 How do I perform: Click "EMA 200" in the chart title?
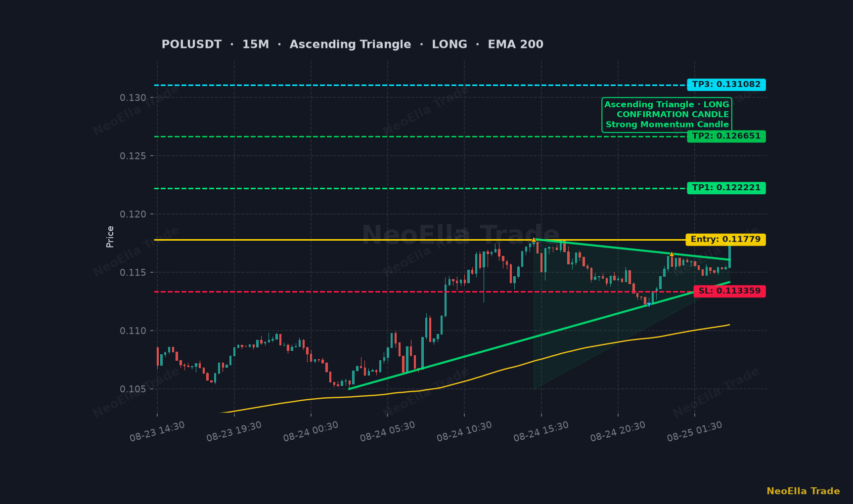516,44
